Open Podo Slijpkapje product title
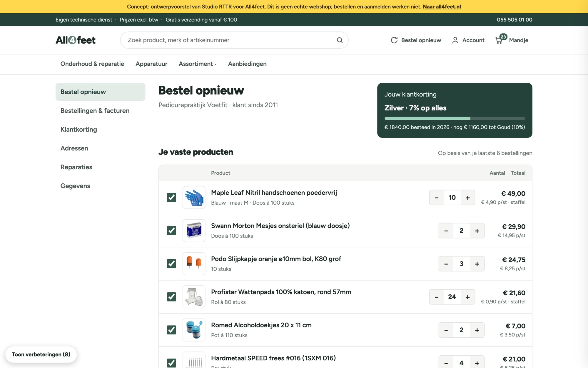The image size is (588, 368). pyautogui.click(x=276, y=259)
